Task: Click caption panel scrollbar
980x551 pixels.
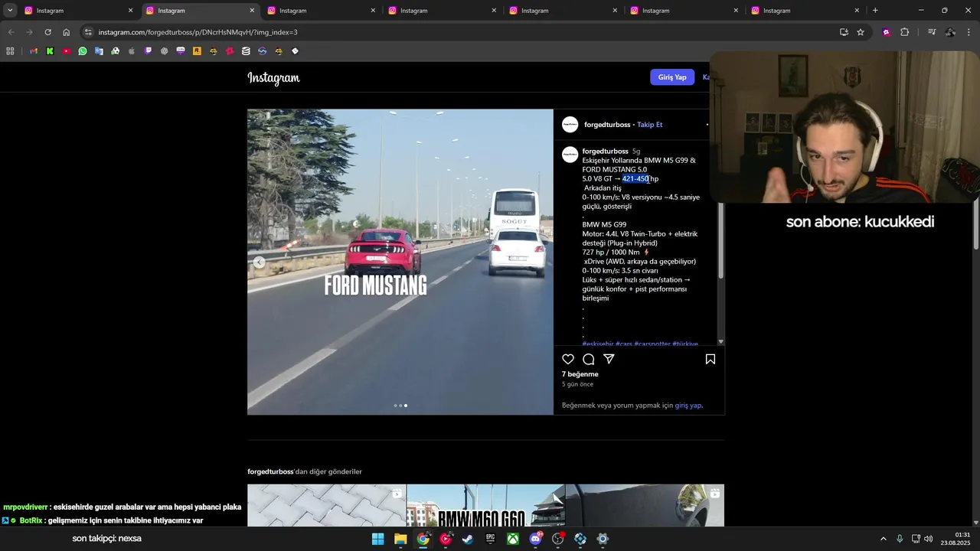Action: [720, 240]
